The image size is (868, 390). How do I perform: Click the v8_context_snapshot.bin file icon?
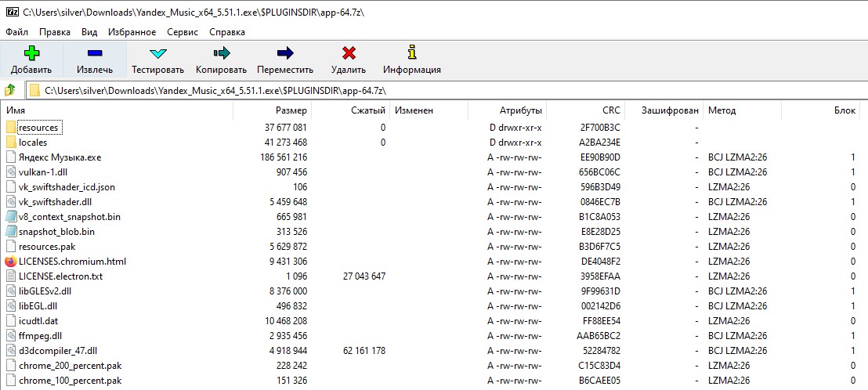[11, 216]
